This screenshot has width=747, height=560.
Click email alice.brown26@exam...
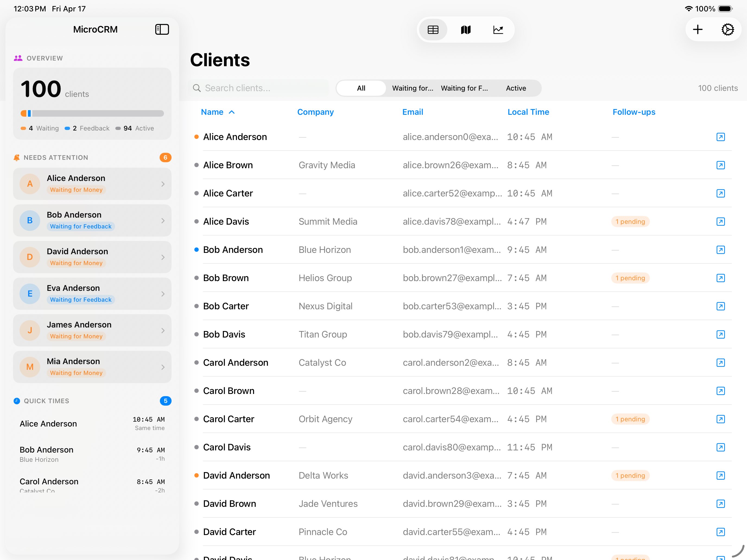pyautogui.click(x=450, y=165)
